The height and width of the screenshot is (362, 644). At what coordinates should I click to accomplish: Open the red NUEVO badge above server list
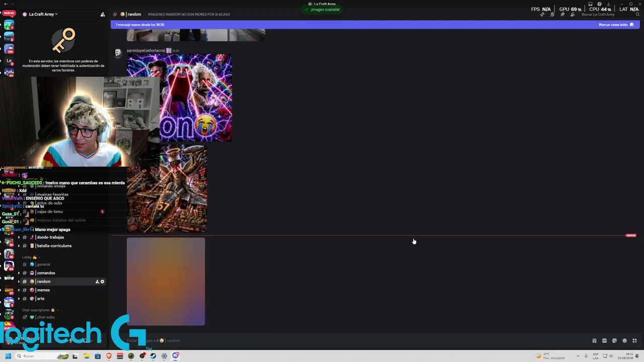pyautogui.click(x=9, y=13)
